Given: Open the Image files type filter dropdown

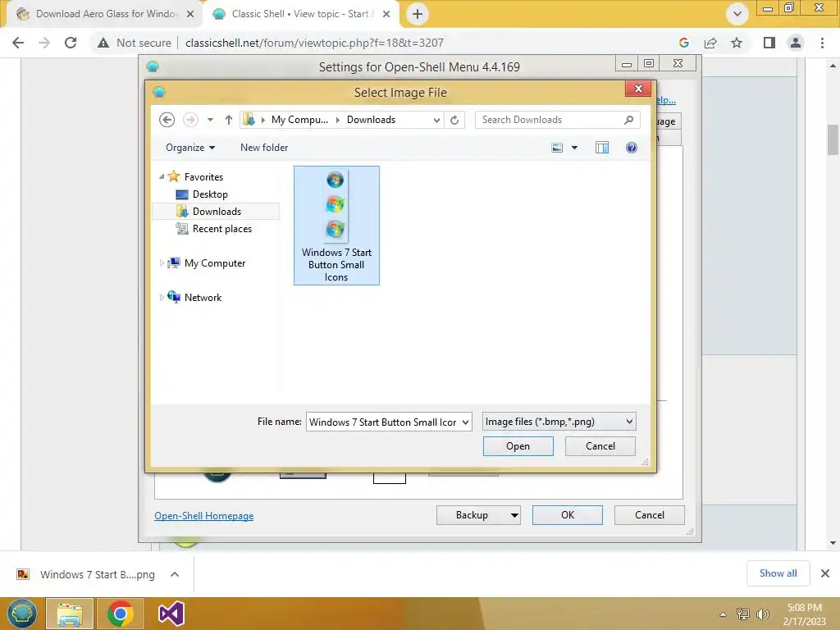Looking at the screenshot, I should pyautogui.click(x=559, y=422).
